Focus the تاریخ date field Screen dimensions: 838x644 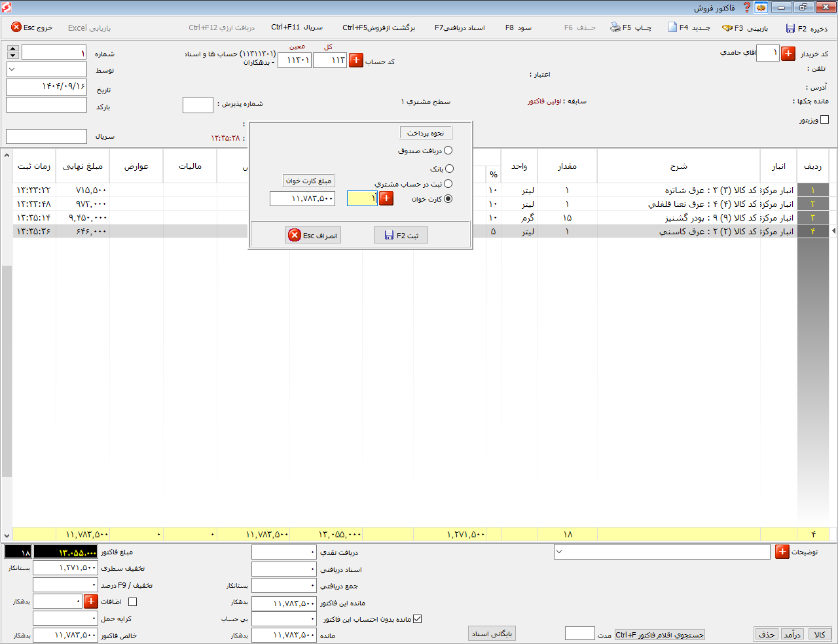click(x=46, y=86)
